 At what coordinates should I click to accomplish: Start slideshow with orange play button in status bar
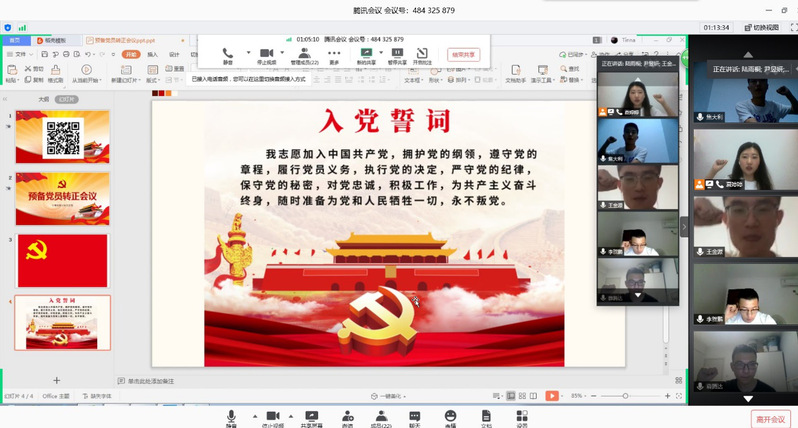point(552,396)
